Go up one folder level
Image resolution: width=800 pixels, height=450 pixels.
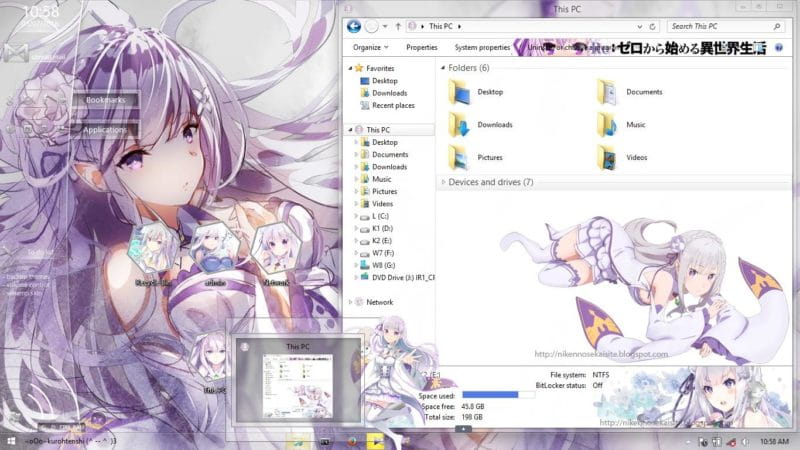[398, 26]
